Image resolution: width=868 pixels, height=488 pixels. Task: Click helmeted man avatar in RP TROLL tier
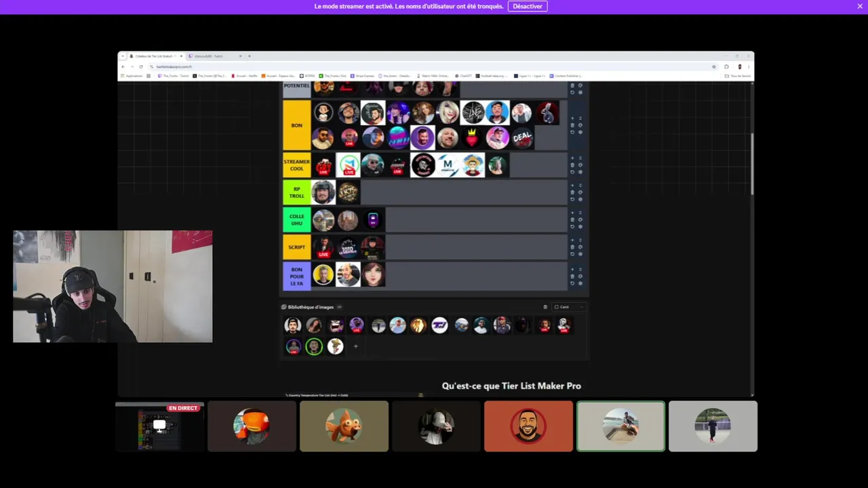click(x=323, y=192)
